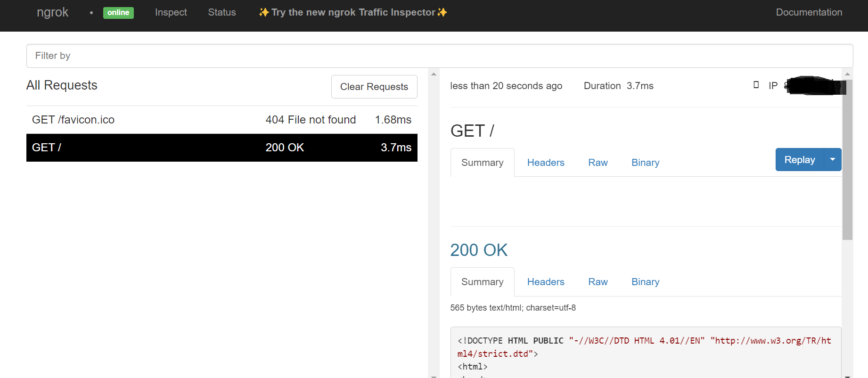Switch to the response Headers tab
This screenshot has height=378, width=868.
pyautogui.click(x=545, y=282)
